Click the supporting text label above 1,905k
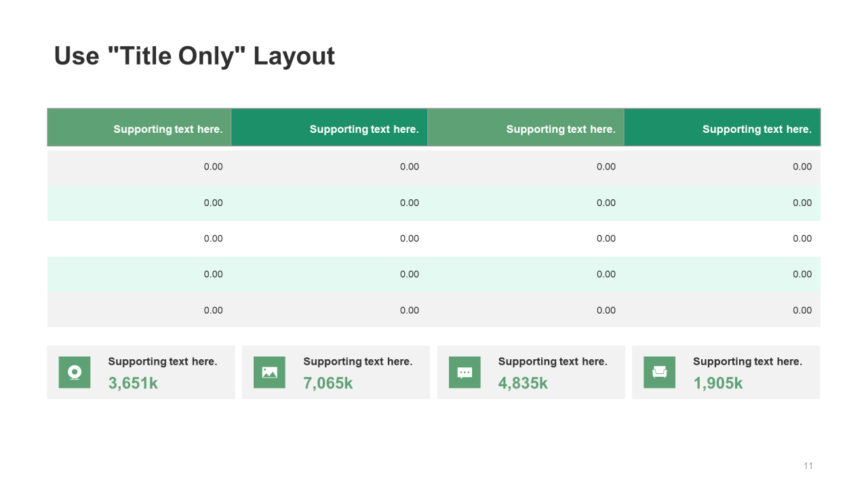The width and height of the screenshot is (868, 488). 747,361
